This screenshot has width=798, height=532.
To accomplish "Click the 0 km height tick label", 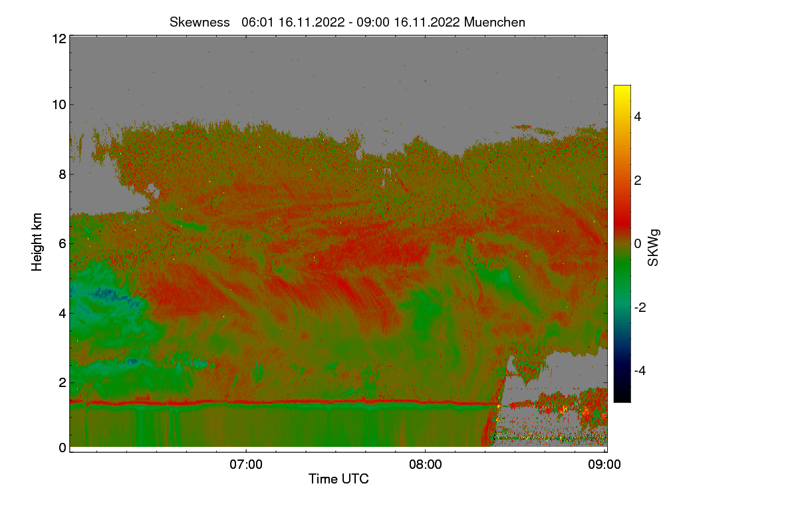I will [63, 448].
